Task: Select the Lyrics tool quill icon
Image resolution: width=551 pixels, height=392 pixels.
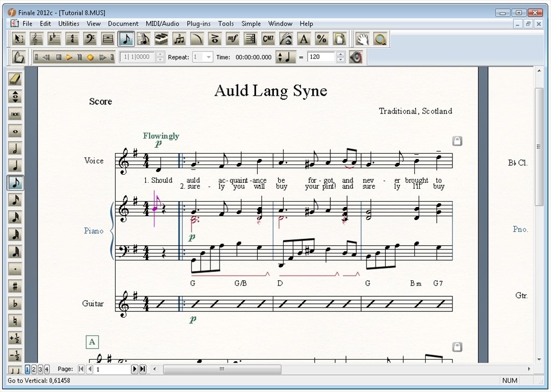Action: click(x=286, y=39)
